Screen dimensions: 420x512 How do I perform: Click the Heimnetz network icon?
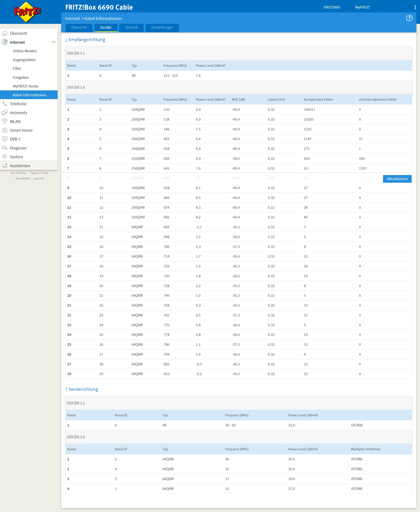(5, 112)
